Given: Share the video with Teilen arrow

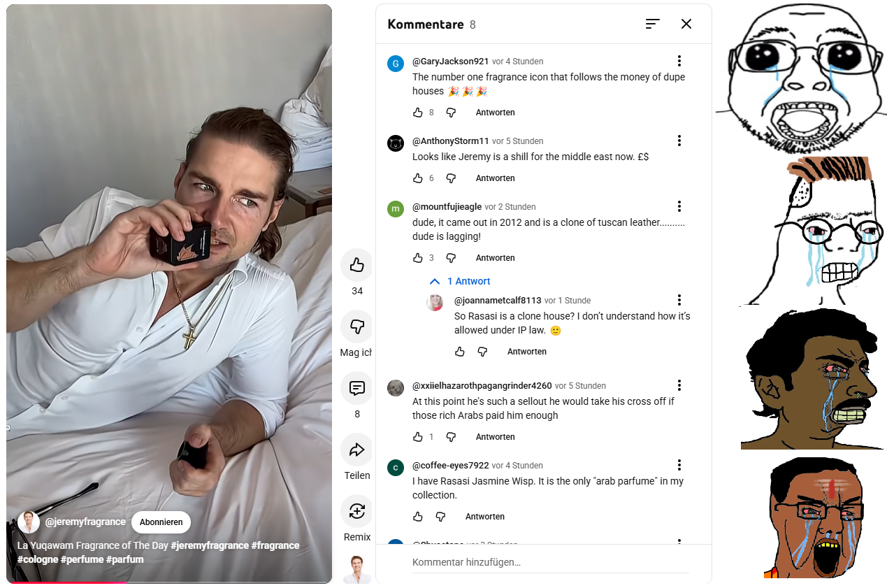Looking at the screenshot, I should 357,450.
